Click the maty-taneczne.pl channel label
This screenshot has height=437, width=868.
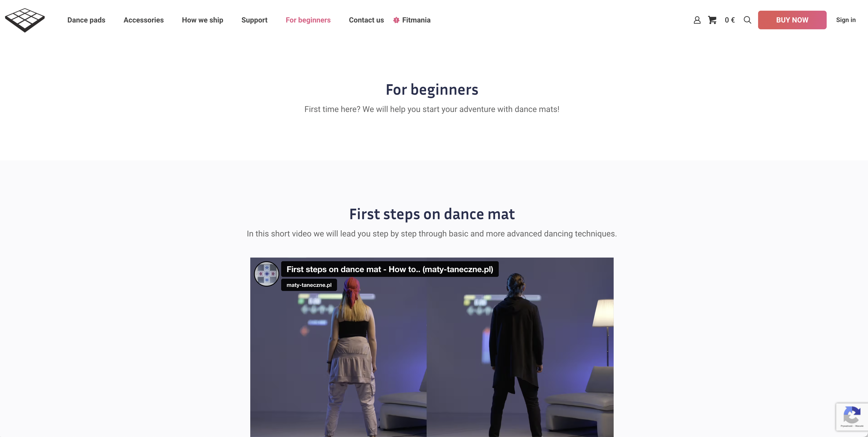point(309,285)
